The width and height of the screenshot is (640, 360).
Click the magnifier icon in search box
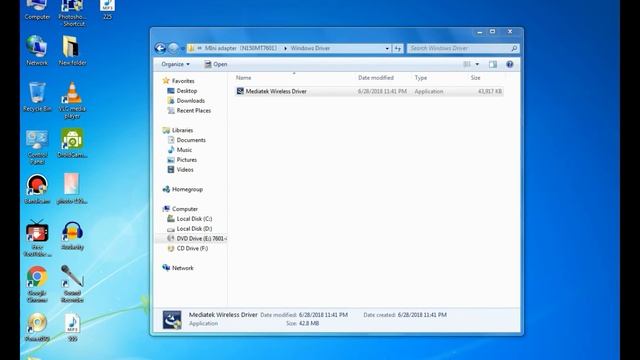click(514, 48)
